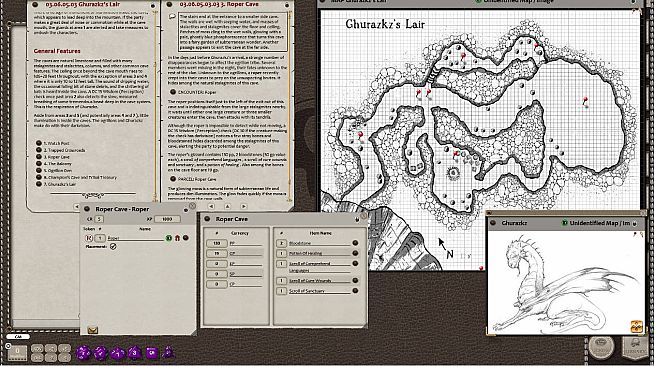This screenshot has width=654, height=366.
Task: Go to next page in Roper Cave story
Action: [x=244, y=206]
